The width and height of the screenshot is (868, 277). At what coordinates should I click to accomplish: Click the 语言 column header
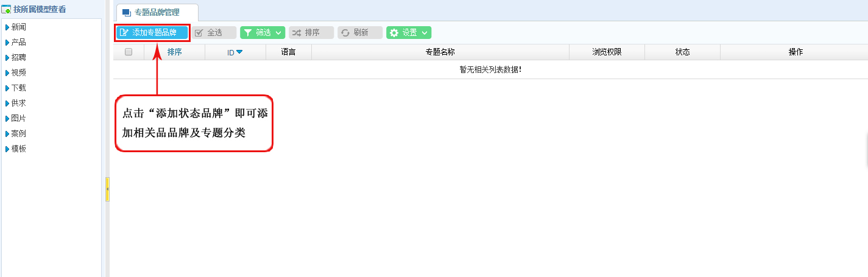(x=289, y=52)
